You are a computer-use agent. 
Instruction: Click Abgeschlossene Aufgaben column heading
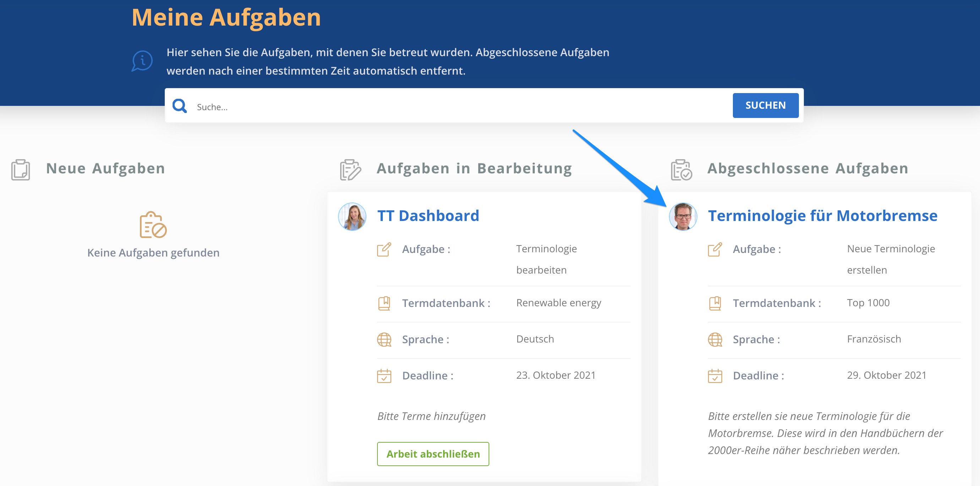pyautogui.click(x=808, y=169)
